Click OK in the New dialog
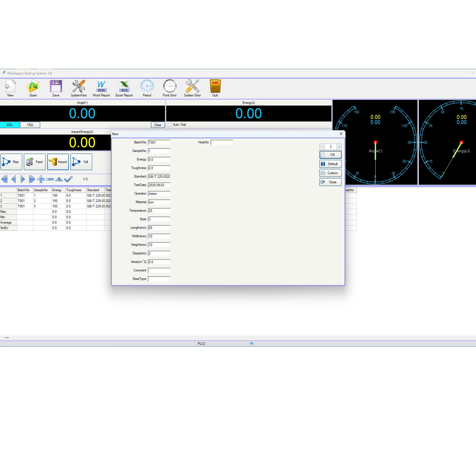This screenshot has width=476, height=476. pyautogui.click(x=330, y=155)
